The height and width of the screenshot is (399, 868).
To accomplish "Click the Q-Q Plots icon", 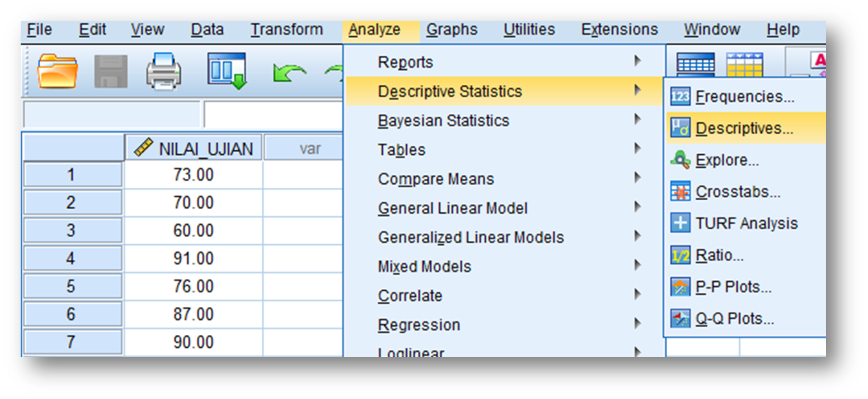I will point(680,319).
